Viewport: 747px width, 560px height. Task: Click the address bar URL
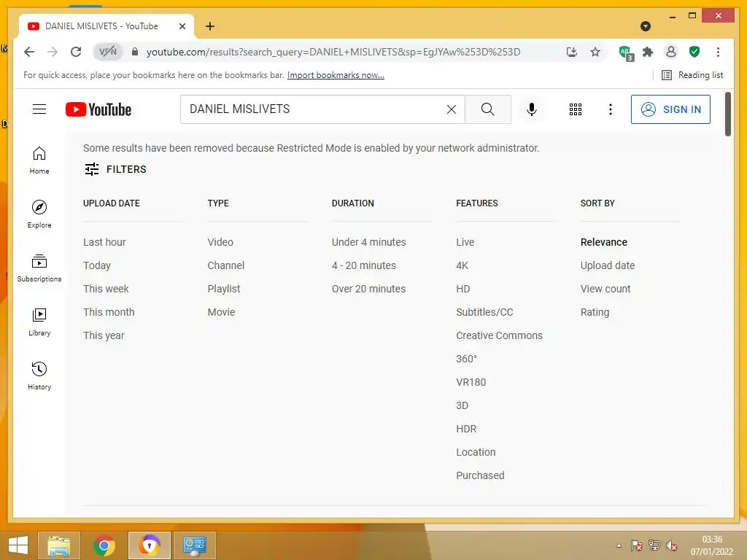coord(333,52)
